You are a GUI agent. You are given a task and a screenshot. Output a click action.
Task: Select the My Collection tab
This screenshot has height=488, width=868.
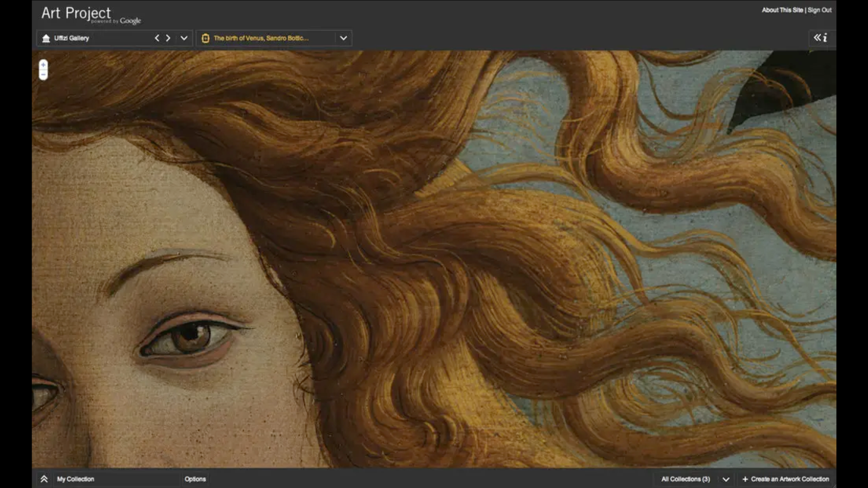[x=75, y=479]
